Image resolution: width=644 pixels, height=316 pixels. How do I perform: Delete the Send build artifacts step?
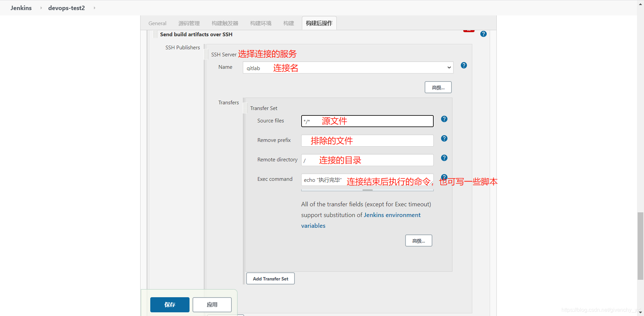point(469,31)
